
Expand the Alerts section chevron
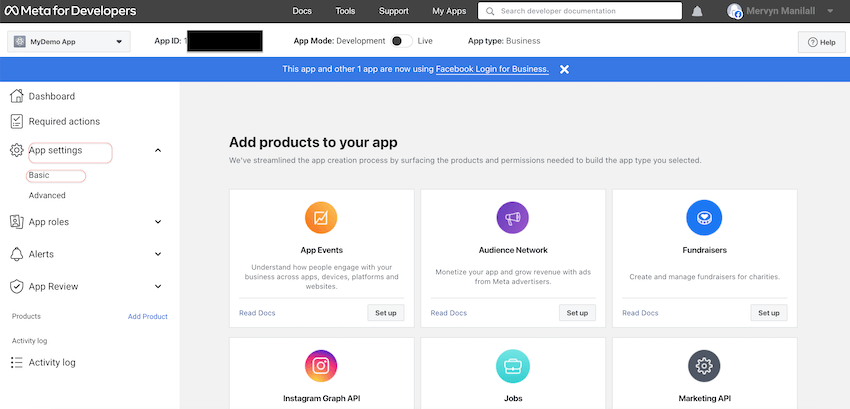[x=158, y=254]
